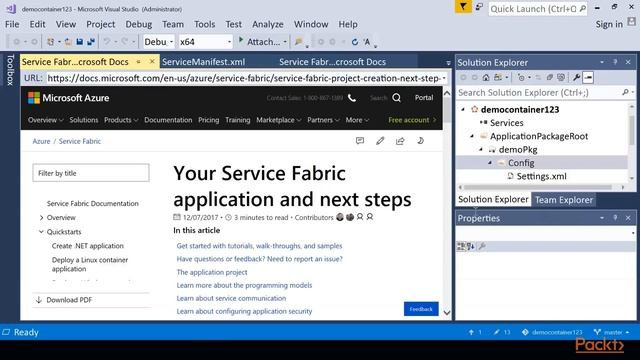Image resolution: width=640 pixels, height=360 pixels.
Task: Click Sign in at top right
Action: click(609, 24)
